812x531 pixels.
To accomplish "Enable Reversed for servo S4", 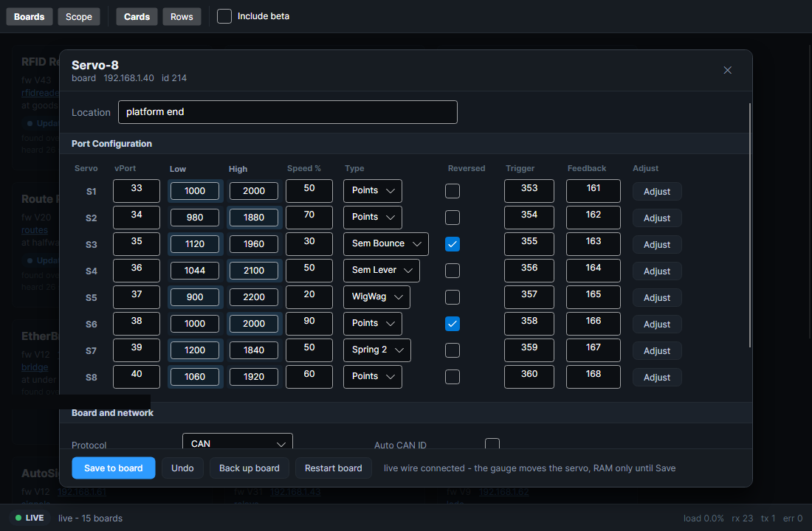I will (x=452, y=271).
